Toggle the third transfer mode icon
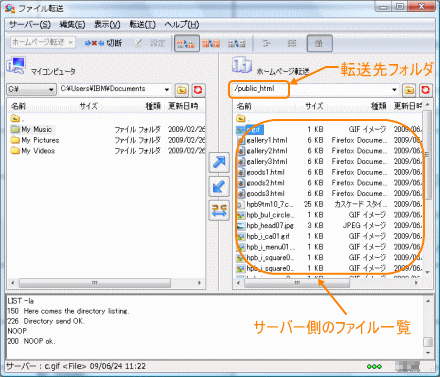 click(x=237, y=43)
